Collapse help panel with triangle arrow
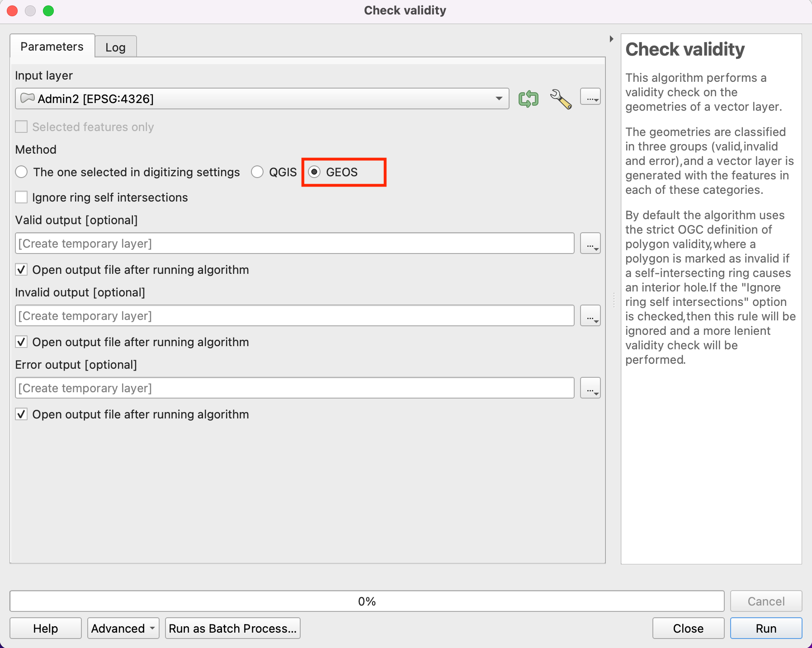This screenshot has height=648, width=812. click(611, 39)
